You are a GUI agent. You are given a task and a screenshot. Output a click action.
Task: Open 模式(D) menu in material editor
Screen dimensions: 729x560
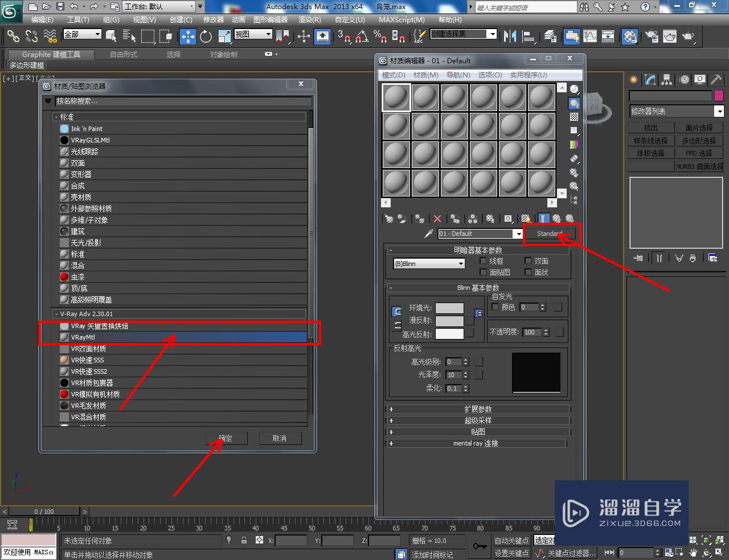[394, 75]
